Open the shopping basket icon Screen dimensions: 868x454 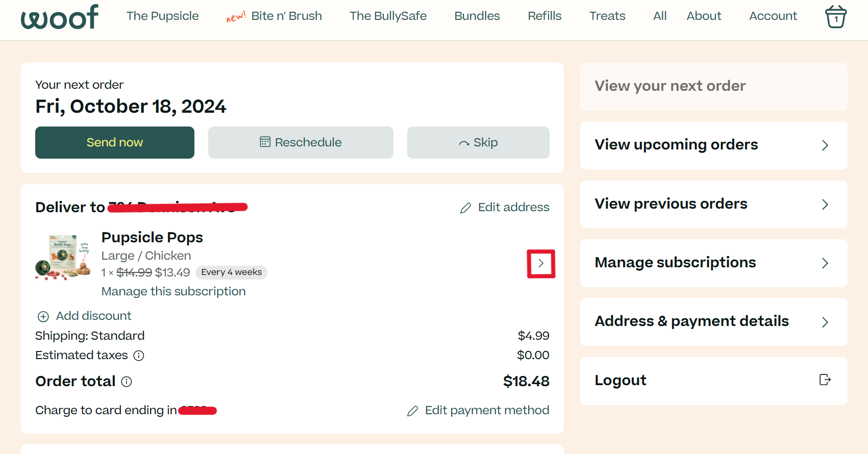(x=835, y=17)
